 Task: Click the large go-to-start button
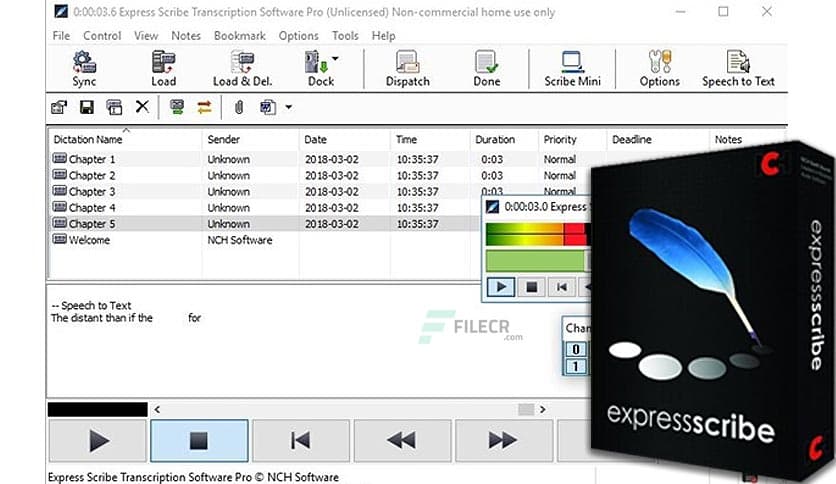click(301, 440)
